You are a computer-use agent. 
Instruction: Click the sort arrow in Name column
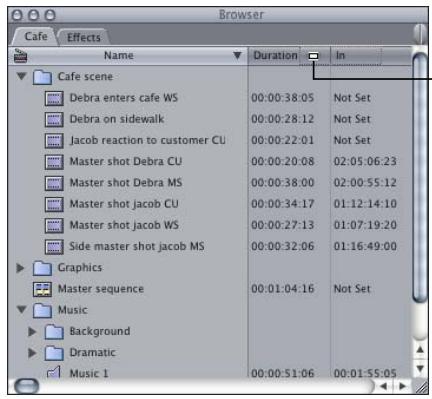[x=237, y=55]
